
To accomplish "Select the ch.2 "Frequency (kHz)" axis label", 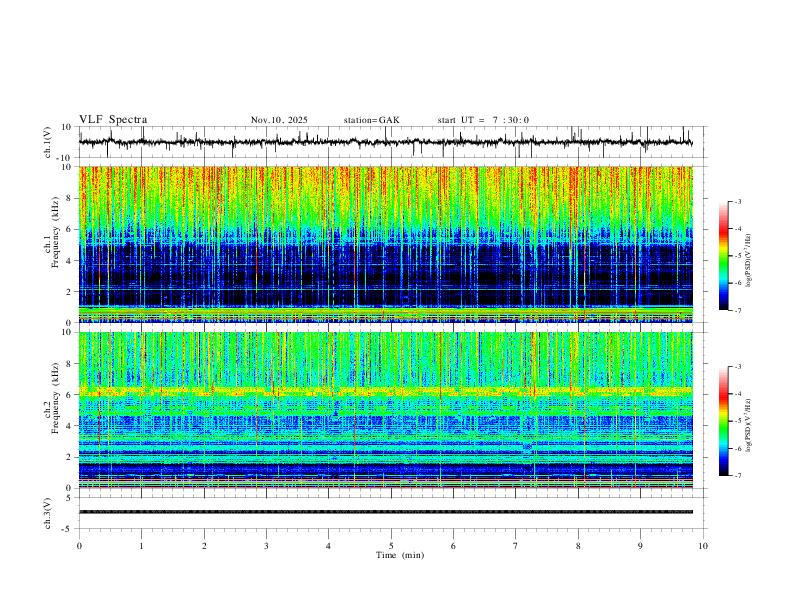I will [x=56, y=397].
